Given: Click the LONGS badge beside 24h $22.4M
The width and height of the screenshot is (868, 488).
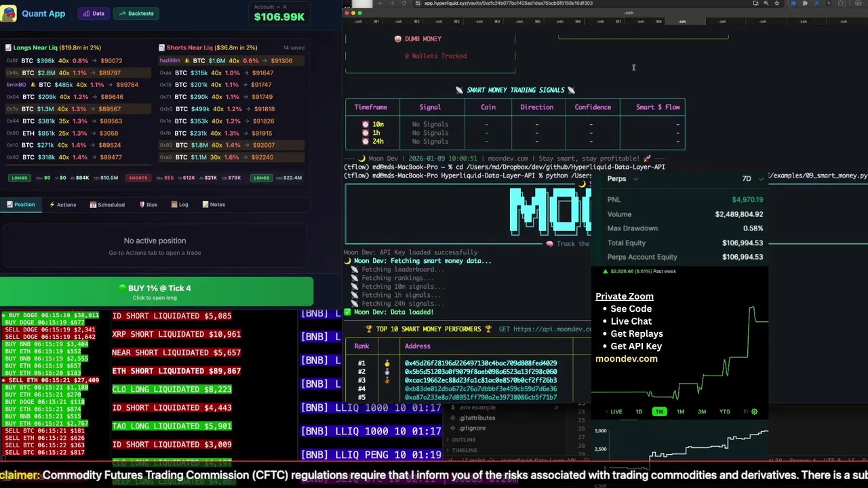Looking at the screenshot, I should (x=261, y=178).
